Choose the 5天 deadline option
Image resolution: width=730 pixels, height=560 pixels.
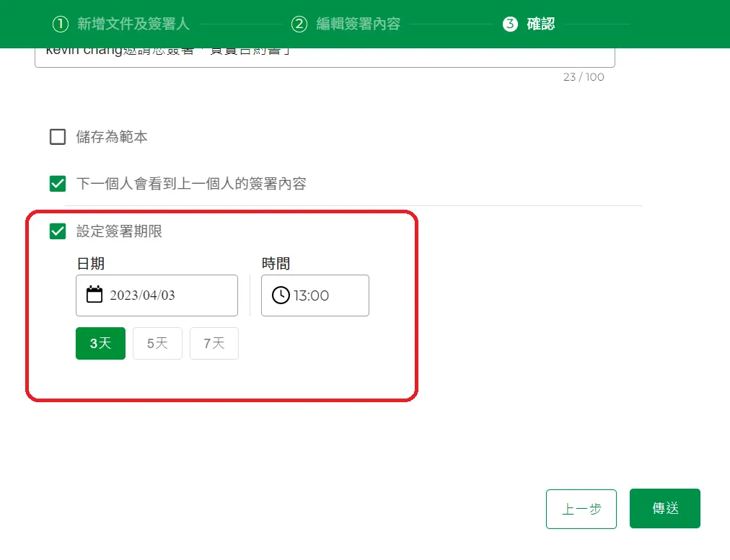point(157,344)
